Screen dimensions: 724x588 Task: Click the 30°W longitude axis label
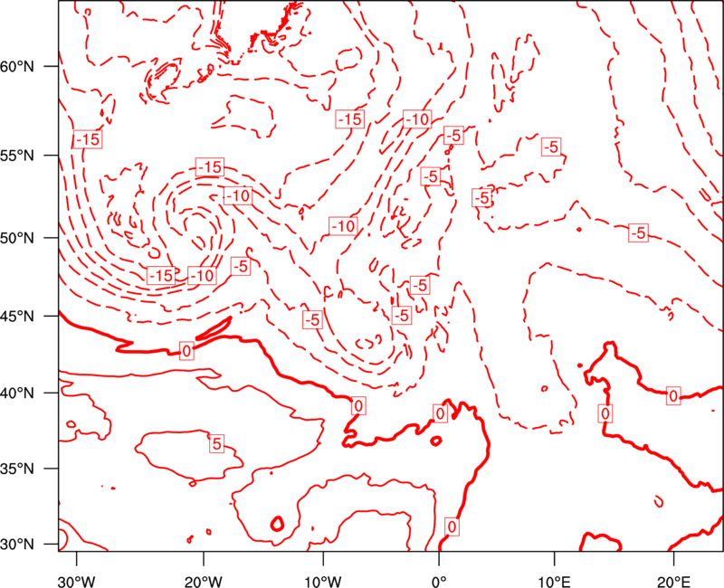pos(76,581)
